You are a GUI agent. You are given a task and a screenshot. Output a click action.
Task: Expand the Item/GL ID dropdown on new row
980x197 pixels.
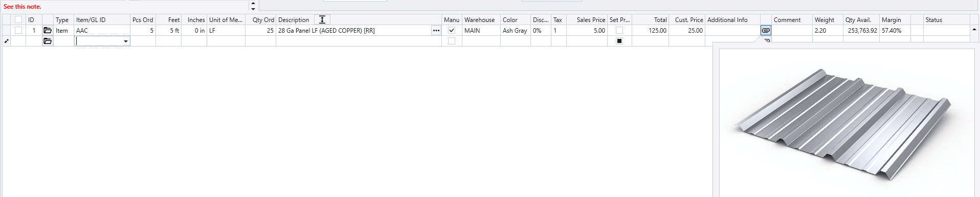coord(126,41)
